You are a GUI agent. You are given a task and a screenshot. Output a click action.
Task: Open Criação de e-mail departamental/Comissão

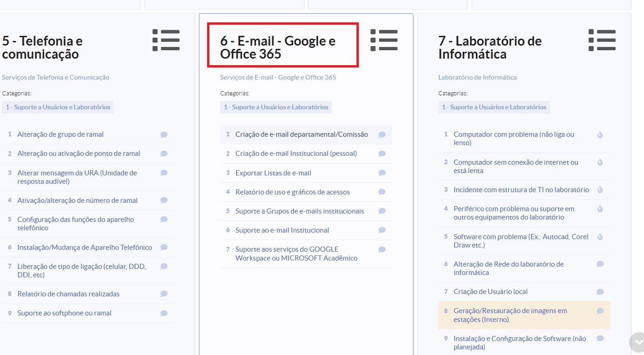(x=302, y=134)
